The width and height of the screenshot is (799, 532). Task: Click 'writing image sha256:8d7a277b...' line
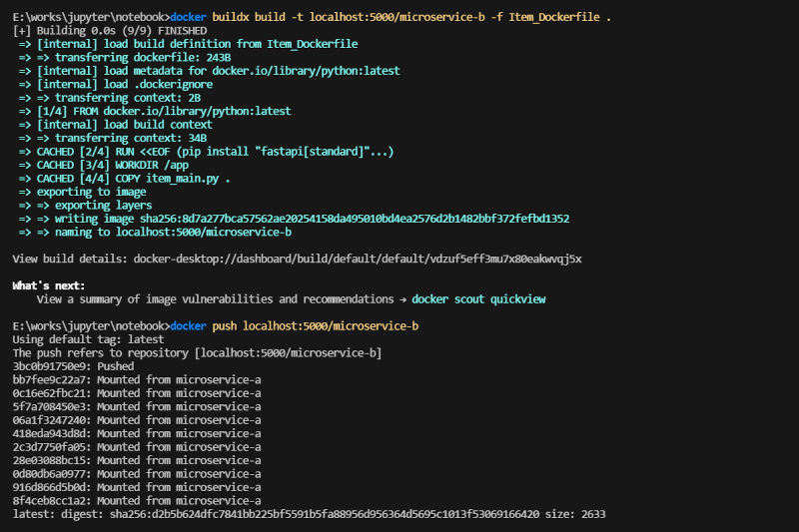coord(294,219)
